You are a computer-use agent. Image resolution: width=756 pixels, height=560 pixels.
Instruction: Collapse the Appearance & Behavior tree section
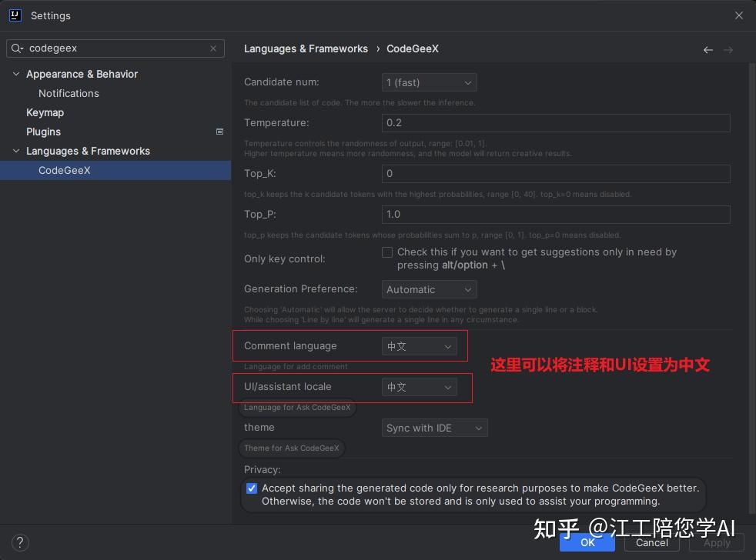pos(16,74)
